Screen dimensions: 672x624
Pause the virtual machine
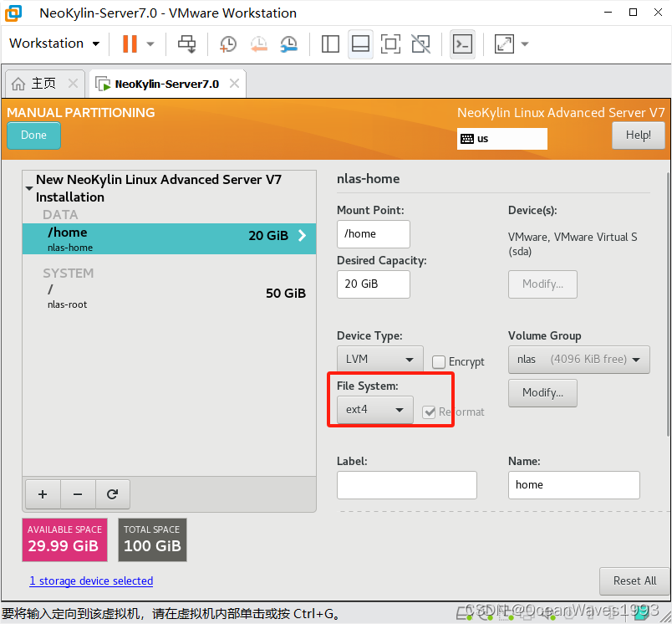pos(130,43)
